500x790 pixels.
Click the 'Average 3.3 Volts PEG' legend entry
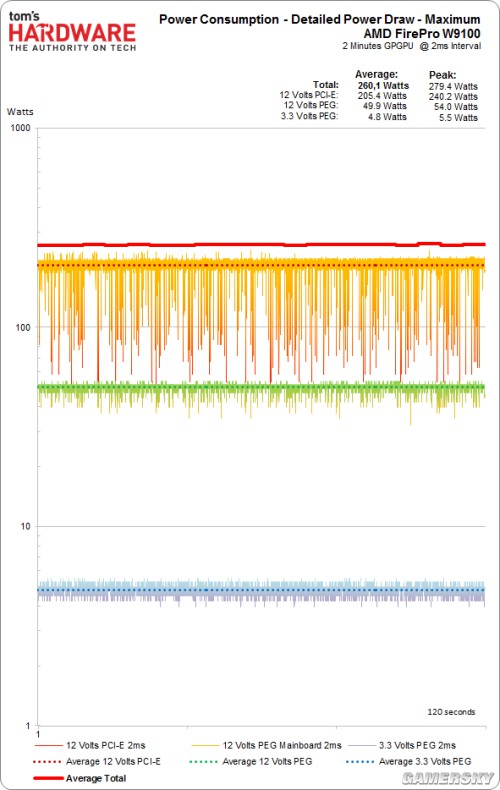409,761
